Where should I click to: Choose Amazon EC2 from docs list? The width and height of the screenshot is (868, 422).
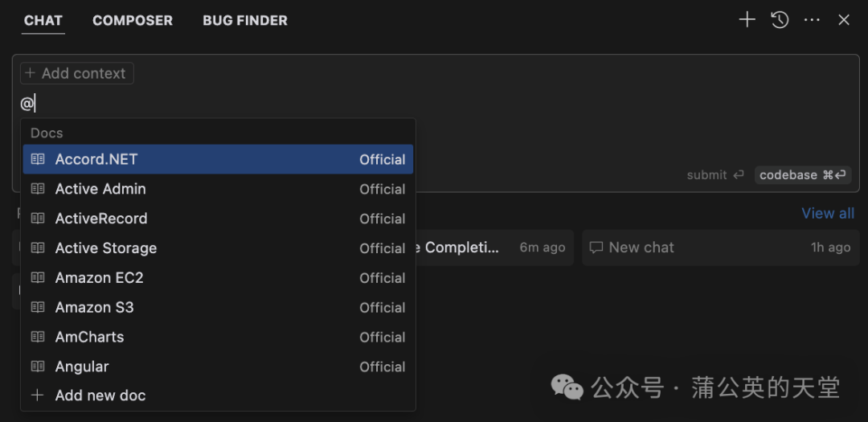click(x=218, y=278)
